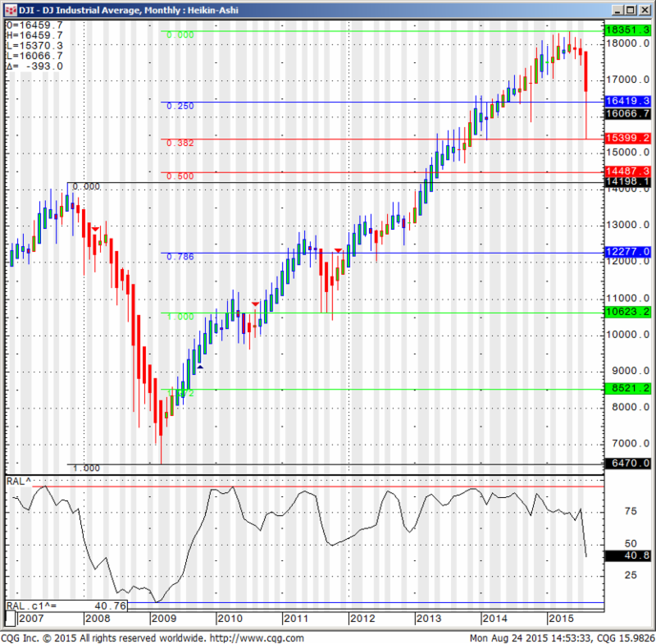Click the 14198.1 black price label

tap(627, 181)
